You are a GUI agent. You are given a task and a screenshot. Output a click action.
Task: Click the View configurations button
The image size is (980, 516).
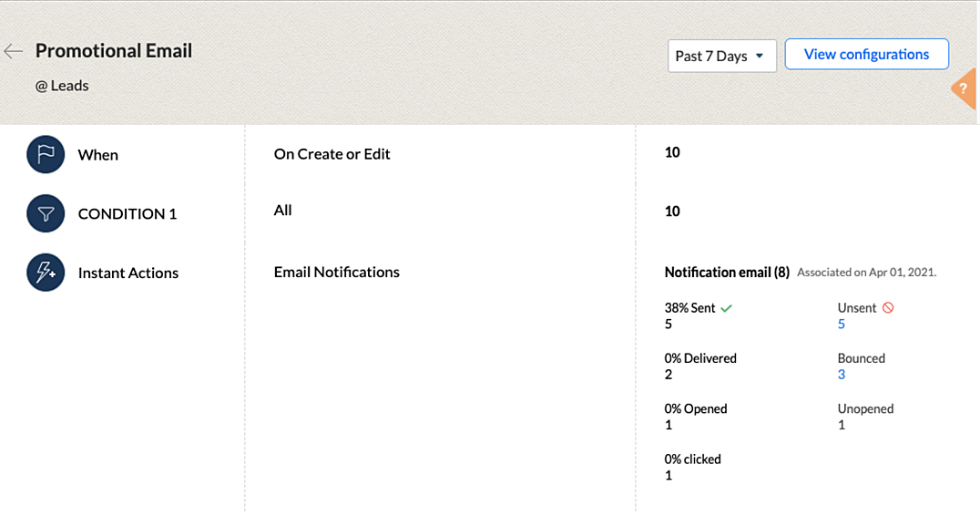coord(866,55)
